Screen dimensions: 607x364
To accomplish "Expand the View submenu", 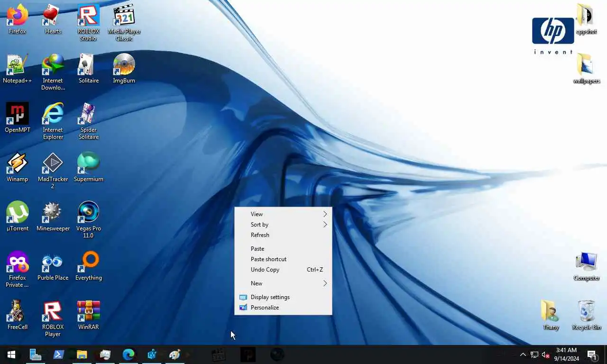I will point(283,214).
